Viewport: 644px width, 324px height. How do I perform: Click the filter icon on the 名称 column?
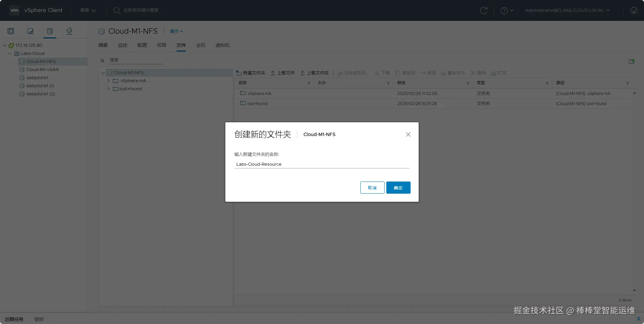coord(309,83)
